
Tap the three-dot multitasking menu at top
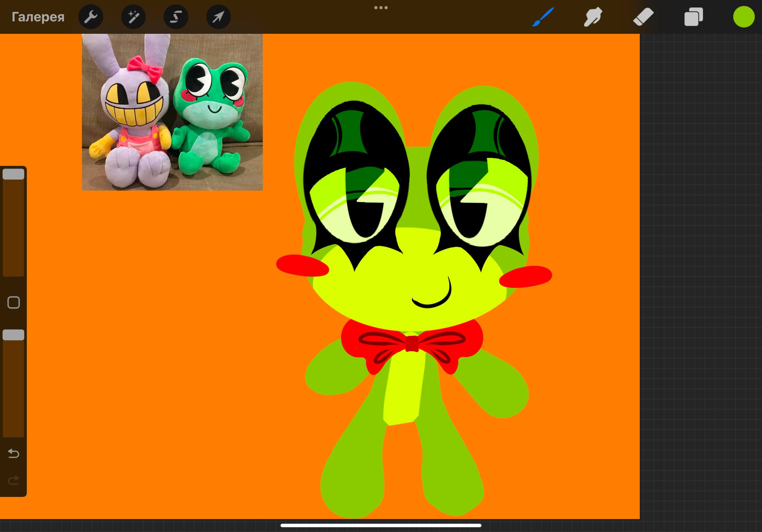(381, 8)
